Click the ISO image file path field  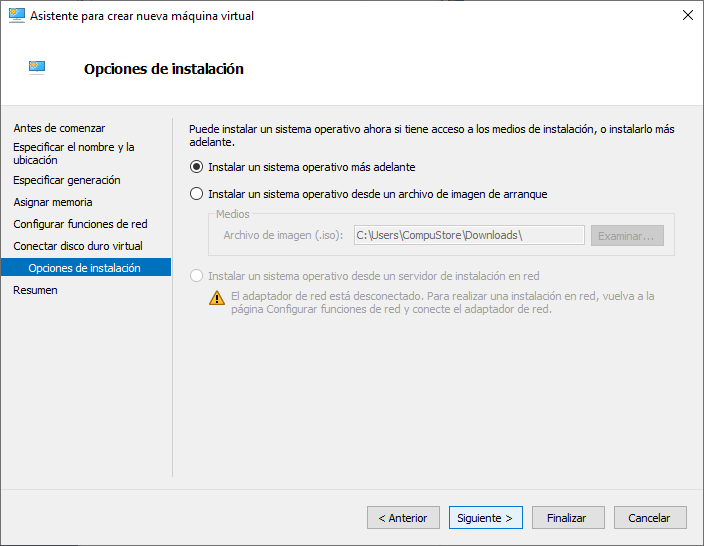469,235
